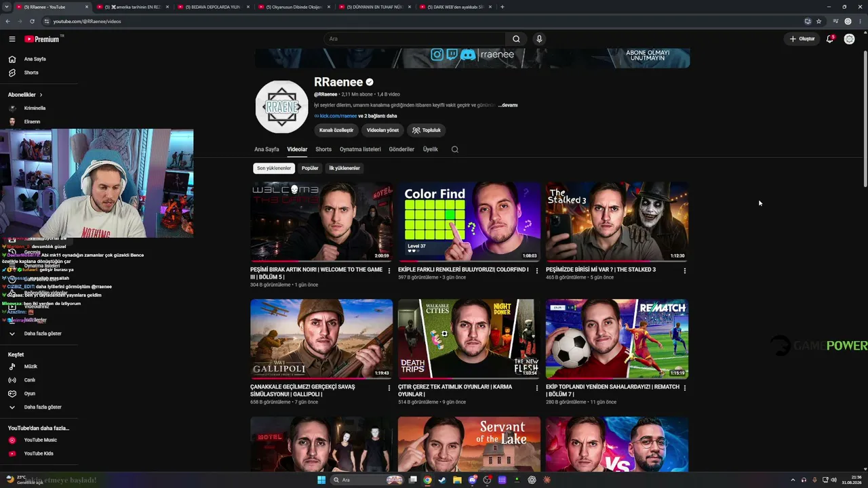Open Elraenn channel in subscriptions
868x488 pixels.
32,122
